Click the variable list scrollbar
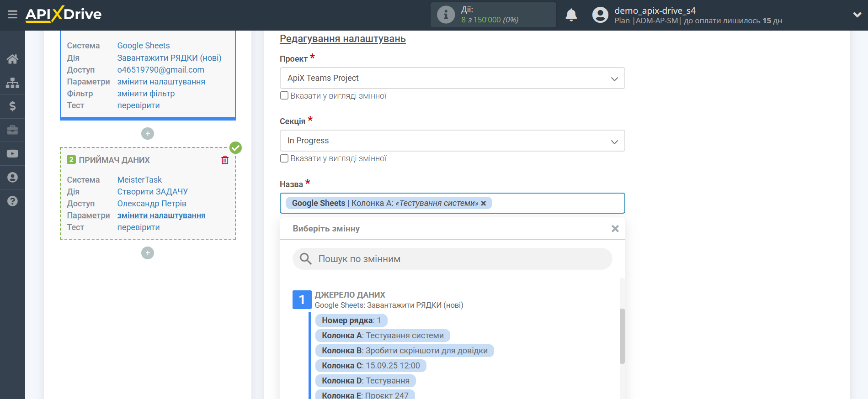The width and height of the screenshot is (868, 399). pos(622,336)
